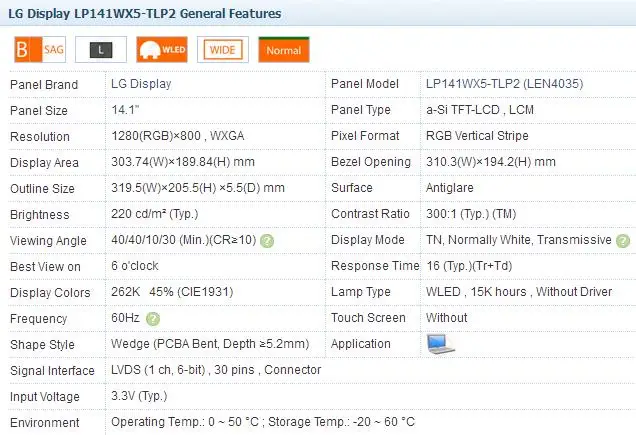The image size is (636, 435).
Task: Select the 3.3V (Typ.) input voltage value
Action: (139, 396)
